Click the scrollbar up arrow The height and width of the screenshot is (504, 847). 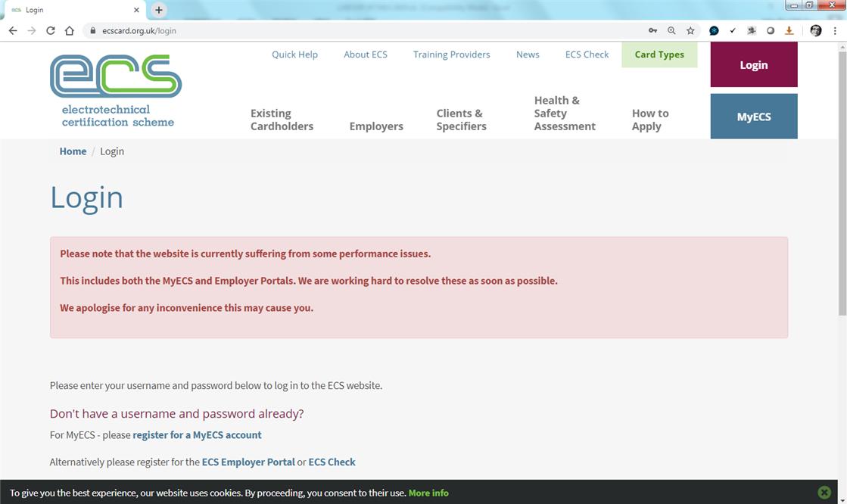pos(842,47)
